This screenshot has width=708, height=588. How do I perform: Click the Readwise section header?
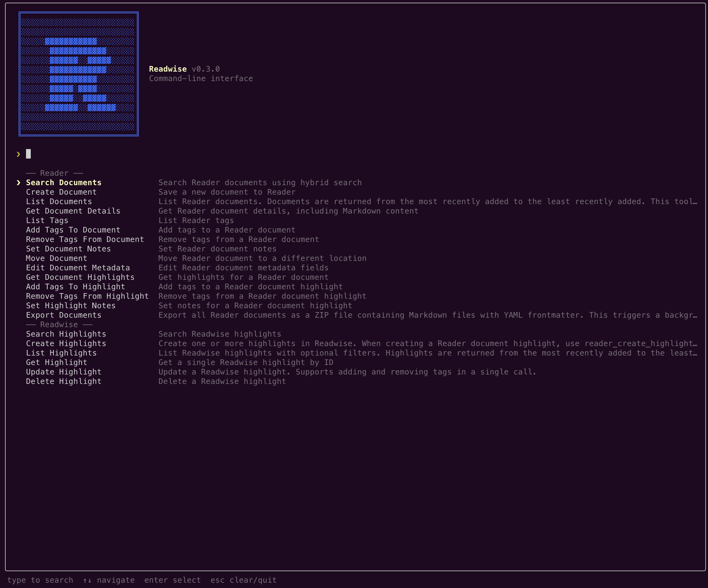[x=59, y=324]
